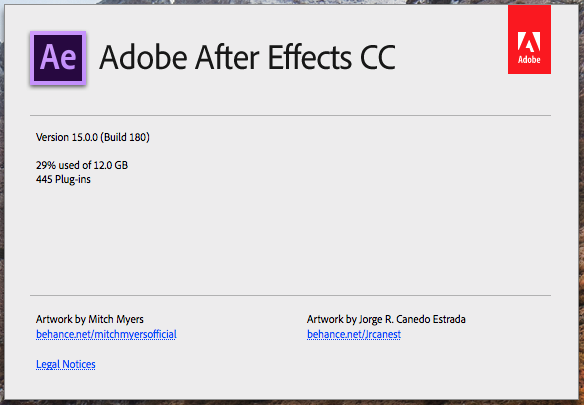
Task: Click the white A glyph in Adobe logo
Action: [x=529, y=42]
